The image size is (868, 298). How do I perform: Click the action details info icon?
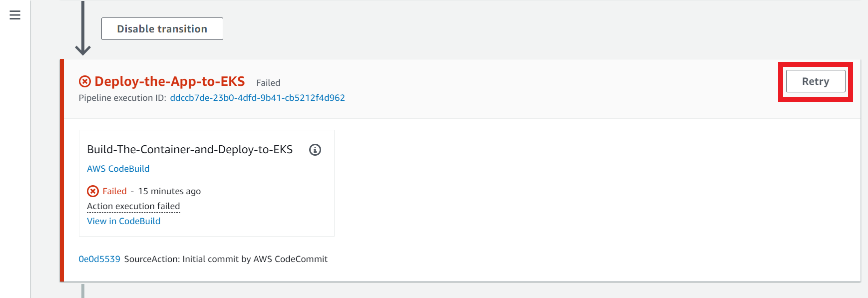pyautogui.click(x=315, y=150)
